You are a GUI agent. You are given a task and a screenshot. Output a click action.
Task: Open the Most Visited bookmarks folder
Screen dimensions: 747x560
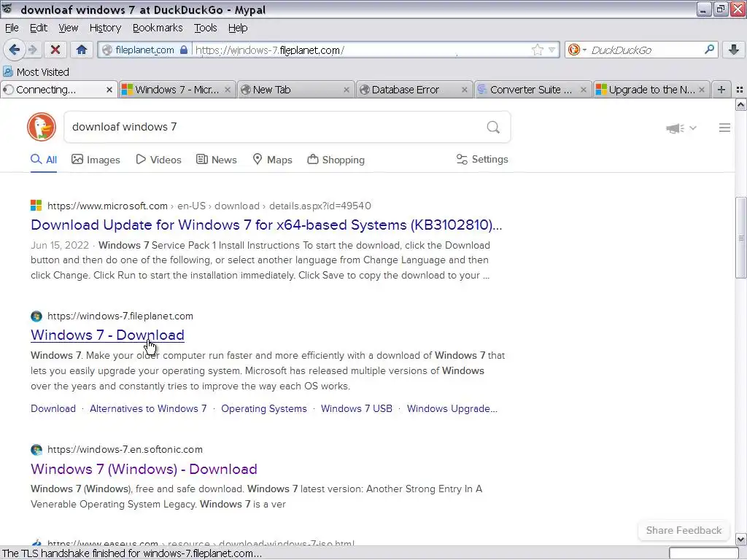tap(36, 72)
